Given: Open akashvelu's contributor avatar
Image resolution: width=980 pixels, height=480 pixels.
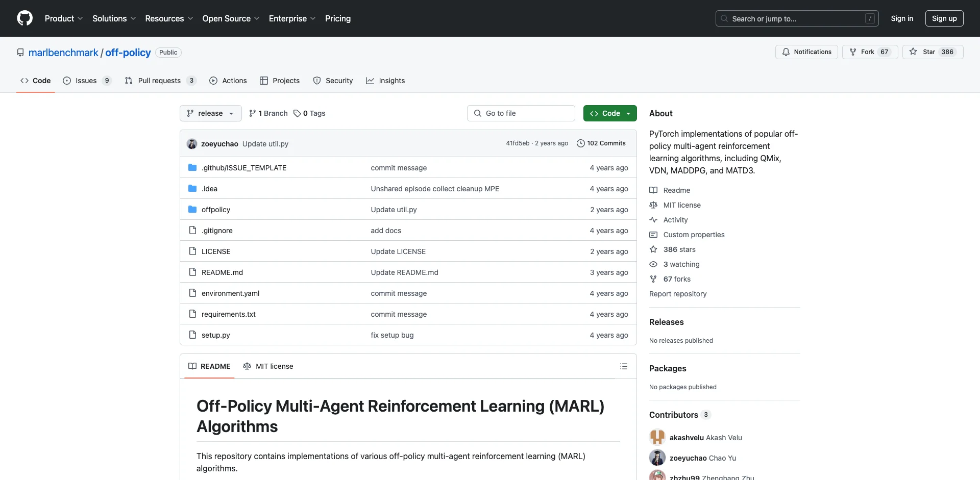Looking at the screenshot, I should [x=657, y=437].
